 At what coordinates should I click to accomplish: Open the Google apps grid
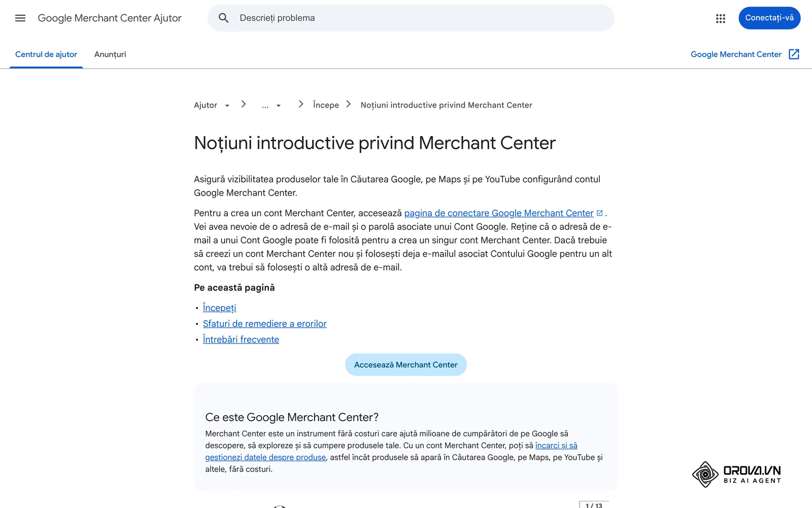tap(721, 18)
